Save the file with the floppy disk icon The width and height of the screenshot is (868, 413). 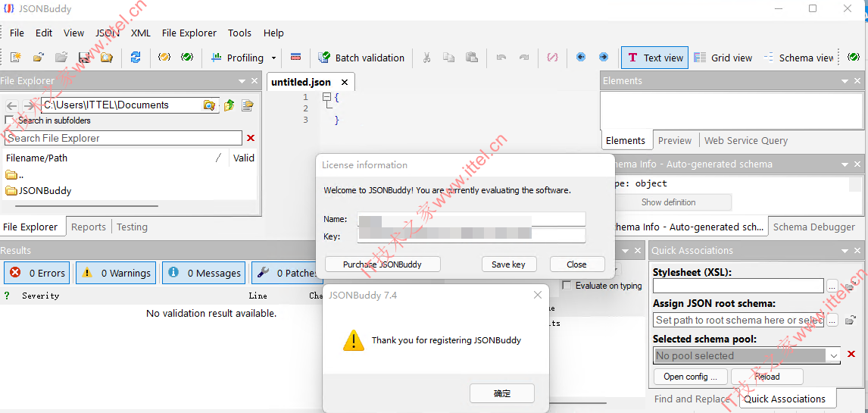pyautogui.click(x=84, y=58)
